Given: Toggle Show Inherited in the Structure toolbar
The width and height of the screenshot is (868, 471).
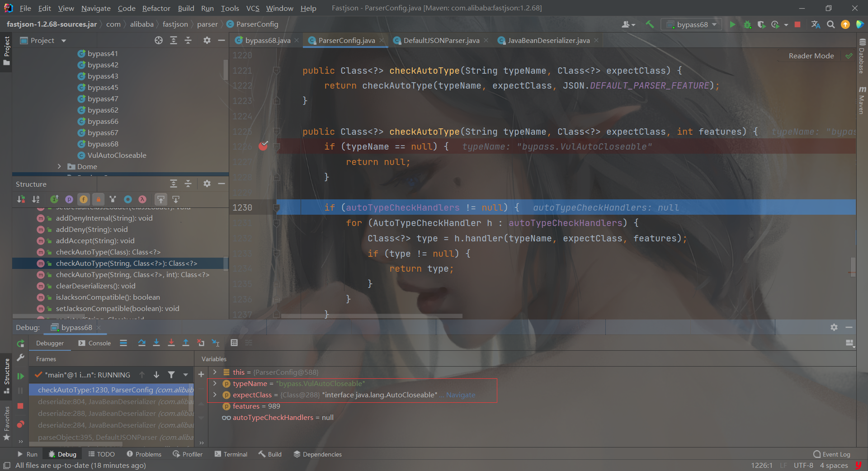Looking at the screenshot, I should tap(54, 199).
